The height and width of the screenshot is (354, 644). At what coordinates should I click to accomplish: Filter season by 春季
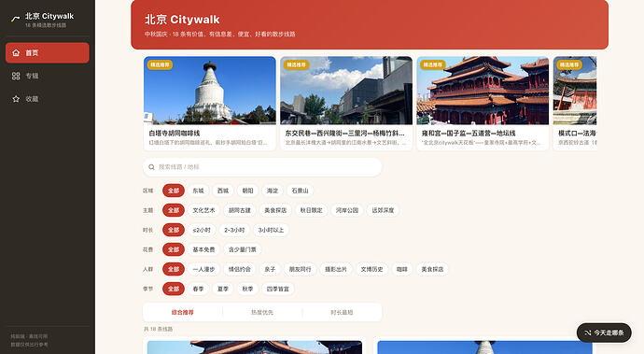(x=199, y=289)
